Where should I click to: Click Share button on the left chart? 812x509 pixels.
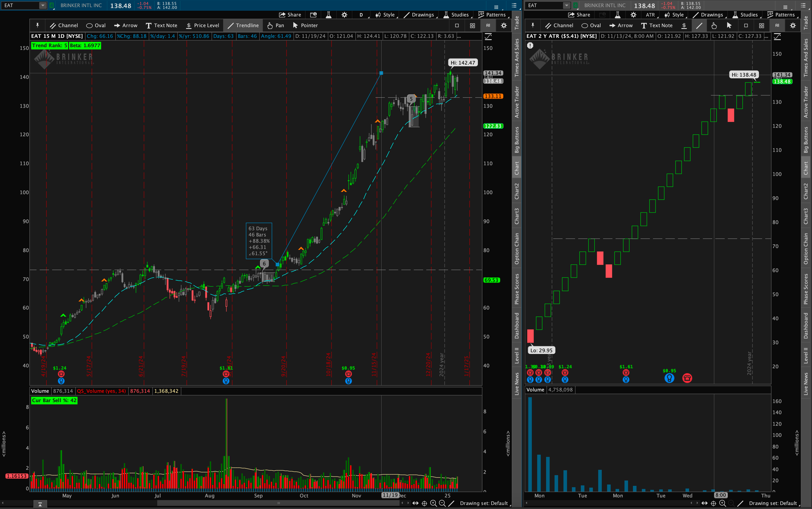290,14
